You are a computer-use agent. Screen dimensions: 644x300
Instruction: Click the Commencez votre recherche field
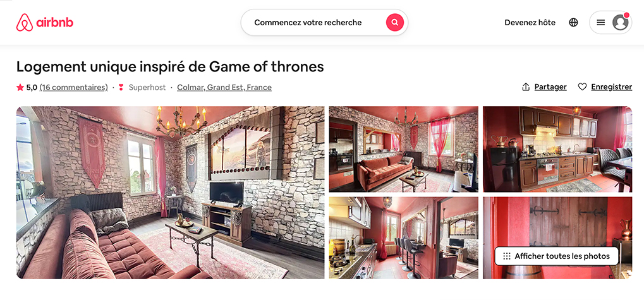click(x=308, y=23)
